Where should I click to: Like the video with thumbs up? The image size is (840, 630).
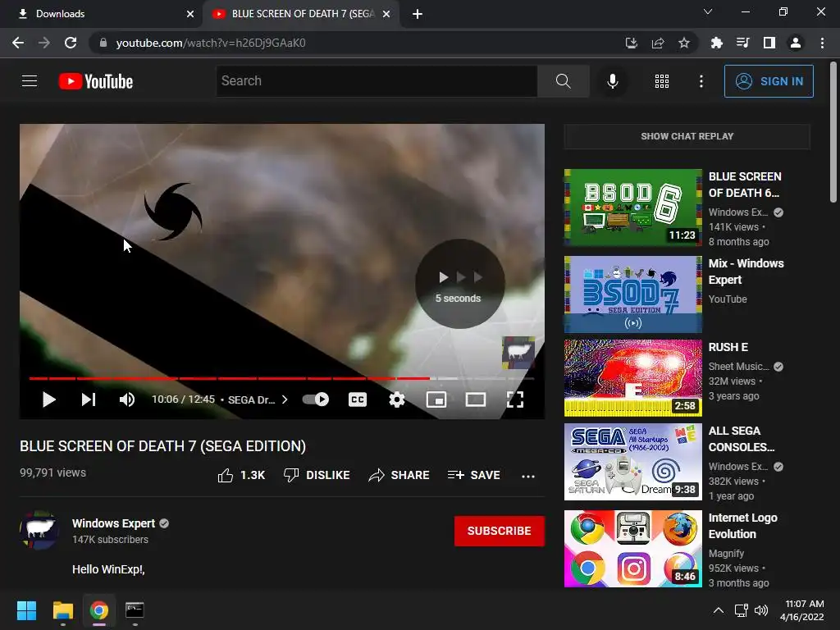[x=242, y=475]
